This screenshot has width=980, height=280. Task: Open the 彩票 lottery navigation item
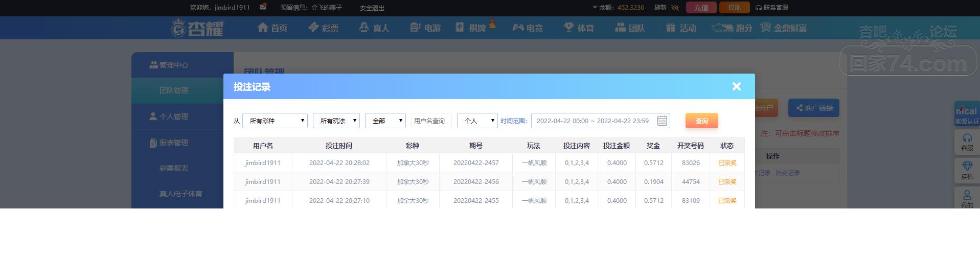point(324,28)
